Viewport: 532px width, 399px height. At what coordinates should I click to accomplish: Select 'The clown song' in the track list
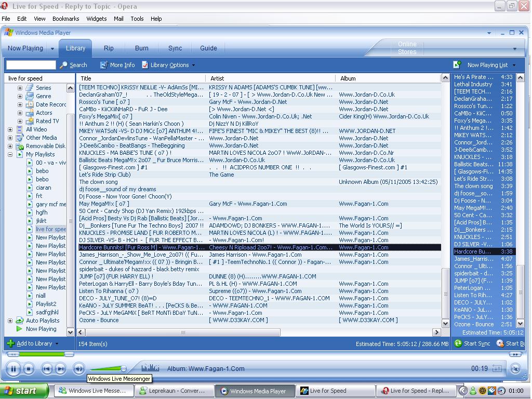98,182
